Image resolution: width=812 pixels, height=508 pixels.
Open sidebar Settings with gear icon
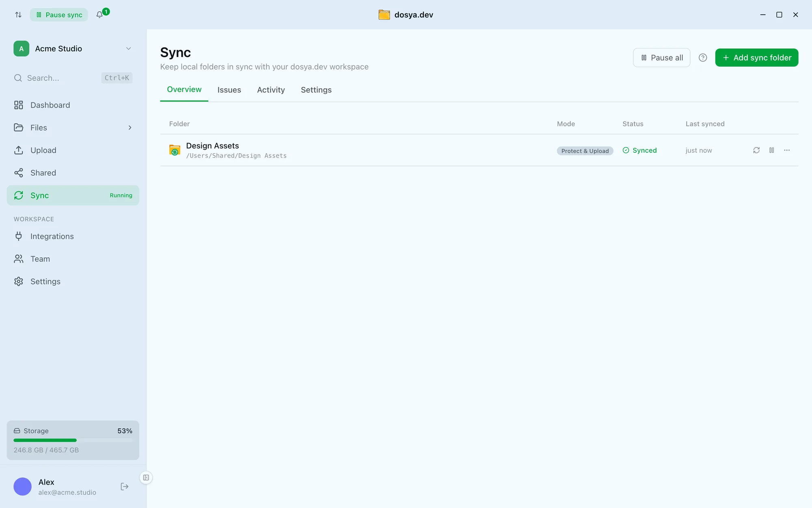coord(73,282)
